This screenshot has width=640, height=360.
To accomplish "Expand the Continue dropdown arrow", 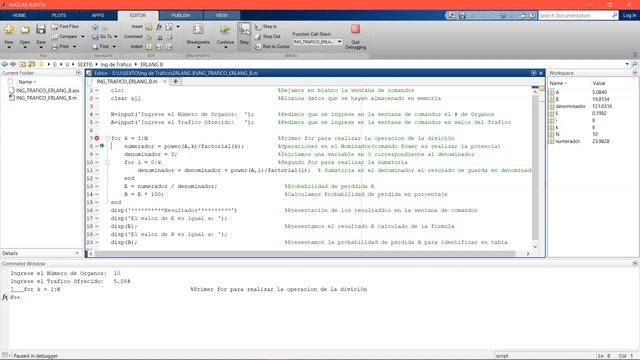I will pos(225,47).
